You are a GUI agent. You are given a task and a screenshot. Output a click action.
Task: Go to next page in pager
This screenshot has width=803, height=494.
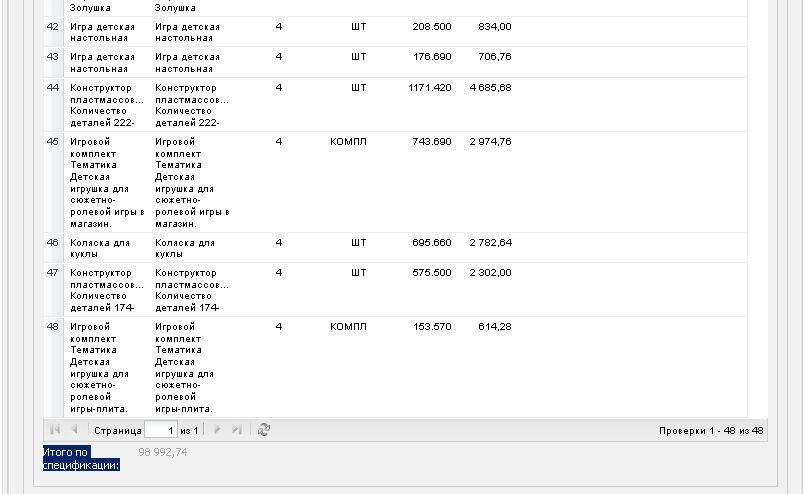pos(217,429)
